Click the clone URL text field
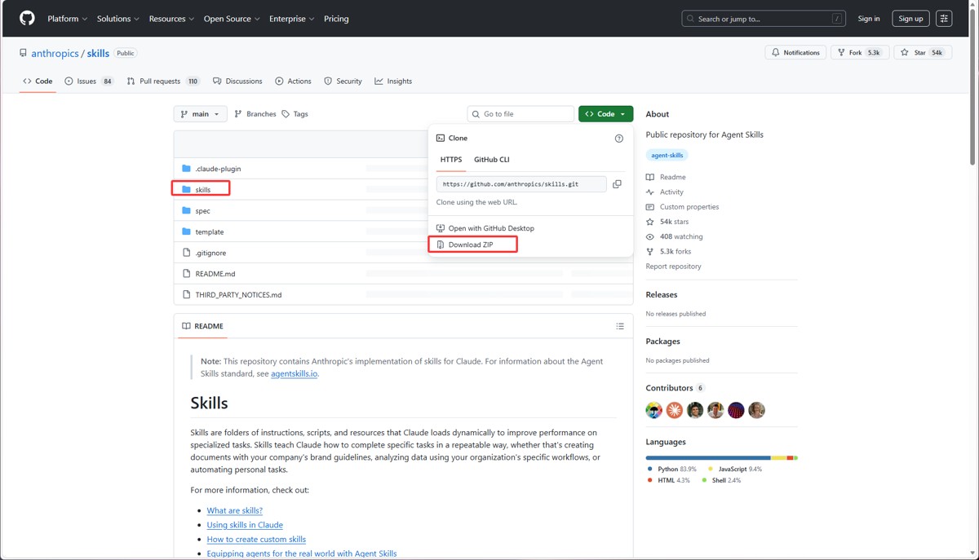The width and height of the screenshot is (979, 560). [521, 184]
